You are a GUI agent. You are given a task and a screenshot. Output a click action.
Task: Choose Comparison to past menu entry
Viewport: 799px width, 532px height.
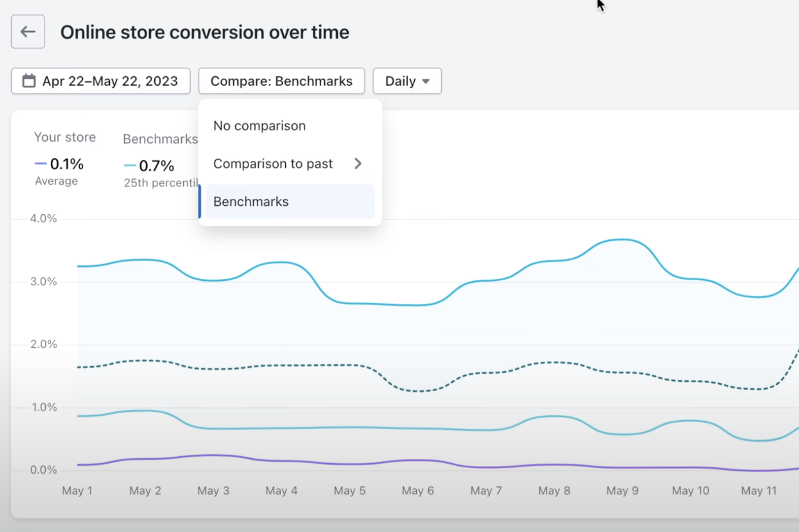(x=273, y=164)
